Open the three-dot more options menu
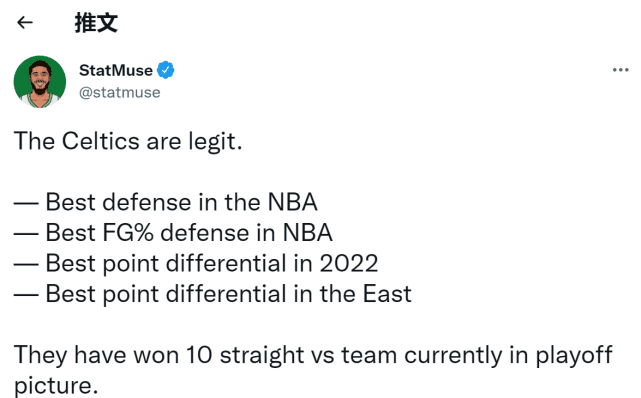The height and width of the screenshot is (398, 641). click(620, 70)
